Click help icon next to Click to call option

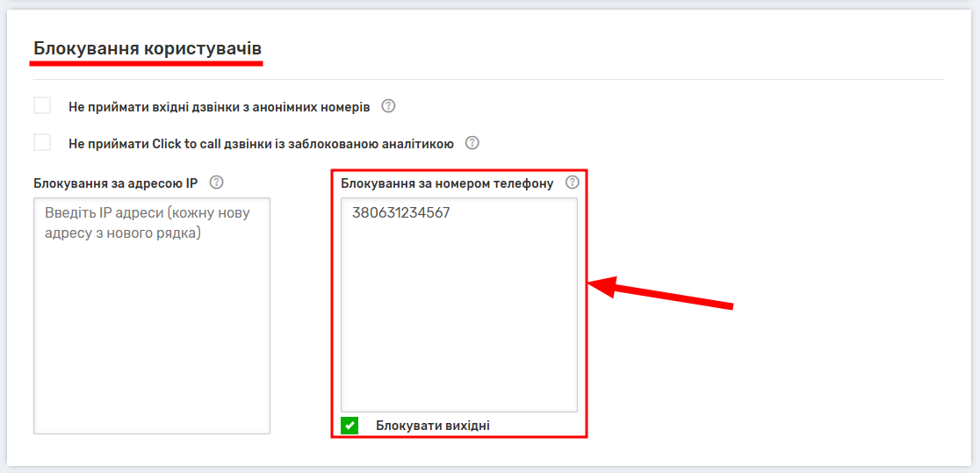point(472,142)
